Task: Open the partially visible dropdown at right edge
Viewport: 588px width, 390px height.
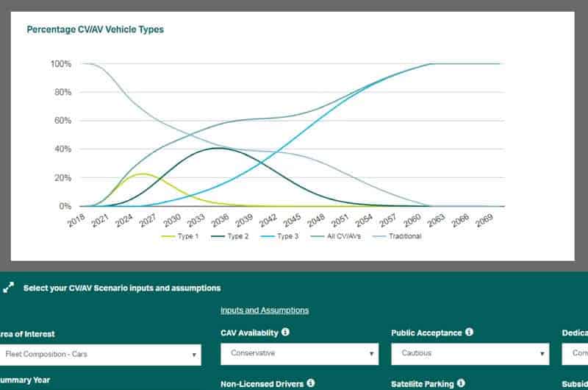Action: (x=575, y=353)
